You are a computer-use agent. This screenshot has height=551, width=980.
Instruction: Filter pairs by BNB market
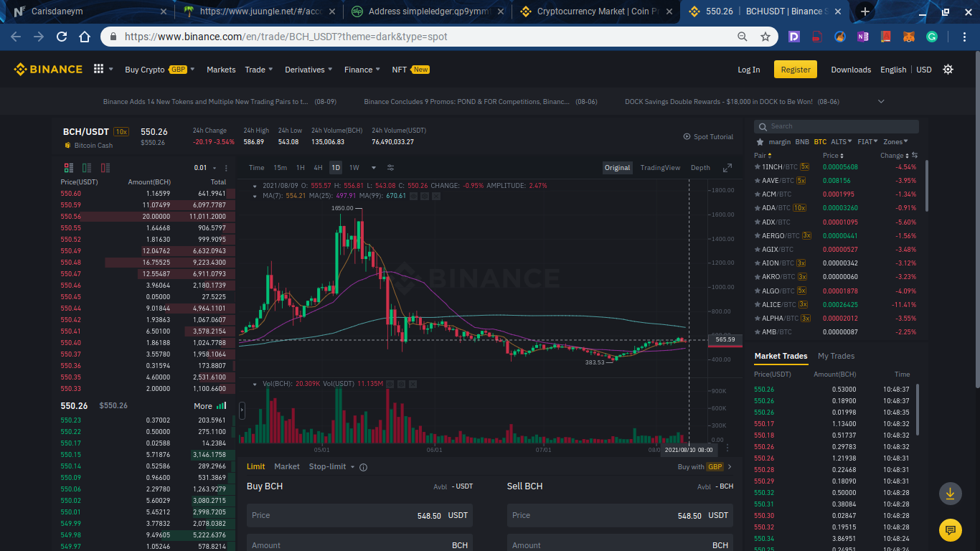pyautogui.click(x=802, y=142)
